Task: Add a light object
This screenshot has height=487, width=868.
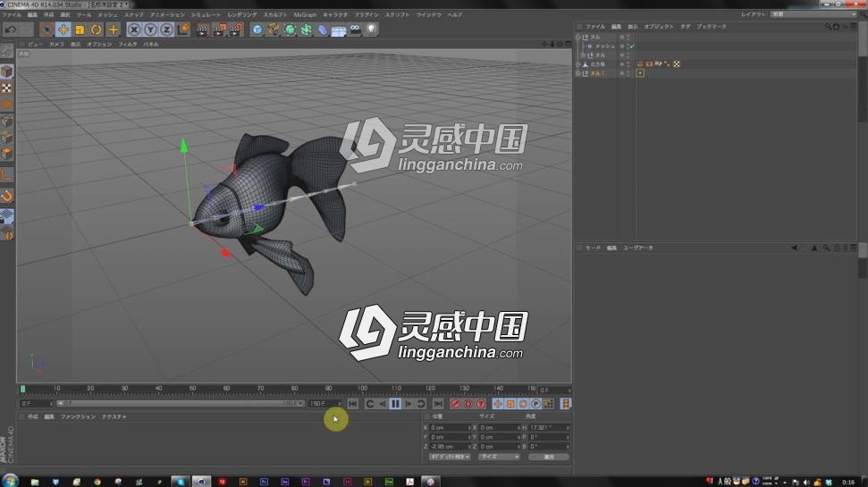Action: (x=372, y=29)
